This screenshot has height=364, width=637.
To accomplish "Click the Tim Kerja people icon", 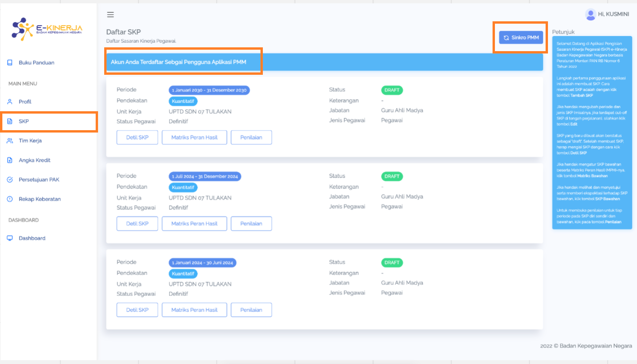I will 10,141.
